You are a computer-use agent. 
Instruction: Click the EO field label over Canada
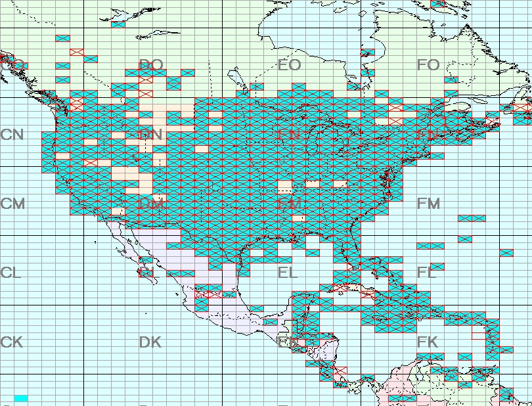[290, 65]
